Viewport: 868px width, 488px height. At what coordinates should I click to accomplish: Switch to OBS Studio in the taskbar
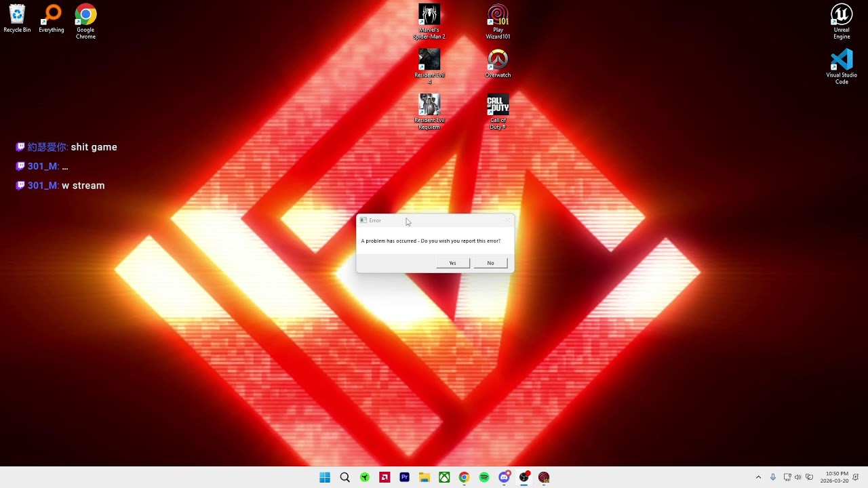tap(524, 477)
